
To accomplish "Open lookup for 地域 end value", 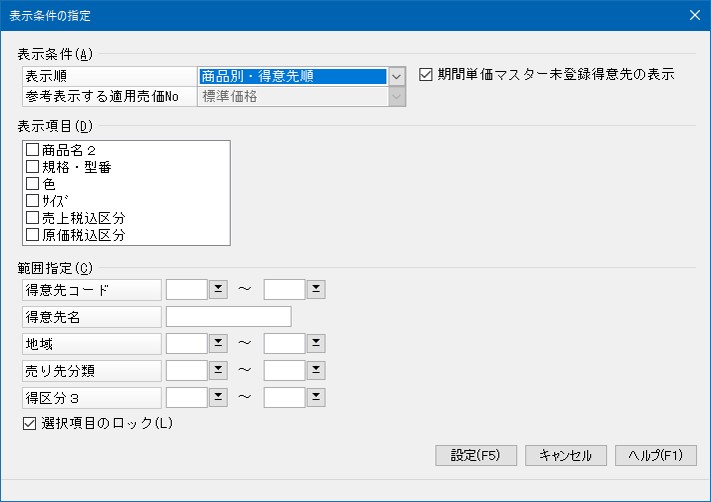I will [316, 343].
